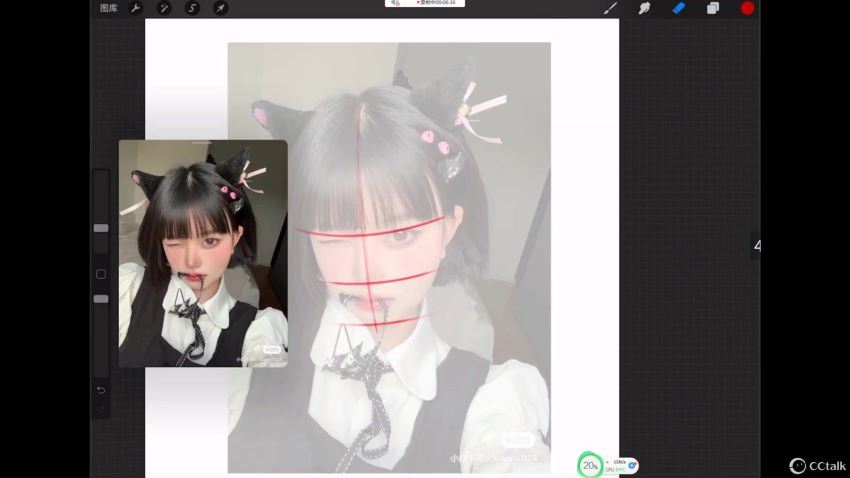Image resolution: width=850 pixels, height=478 pixels.
Task: Click the blue icon on CPU widget
Action: point(632,466)
